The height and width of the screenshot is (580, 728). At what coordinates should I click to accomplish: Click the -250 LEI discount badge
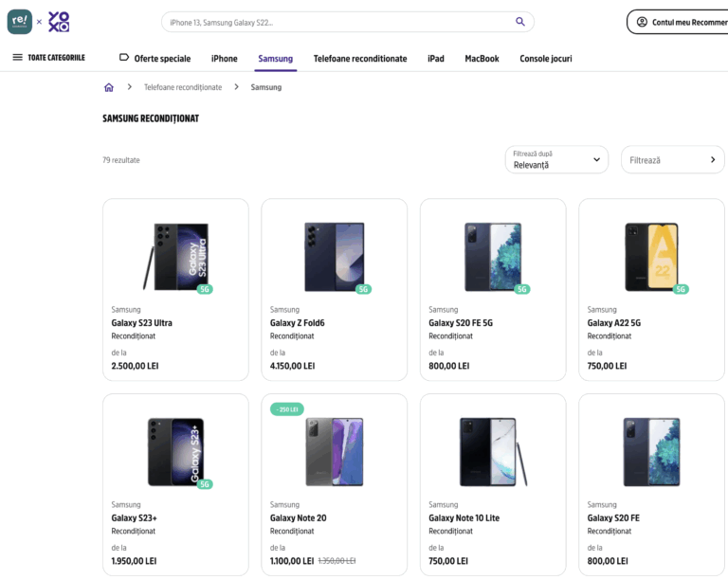click(x=286, y=409)
